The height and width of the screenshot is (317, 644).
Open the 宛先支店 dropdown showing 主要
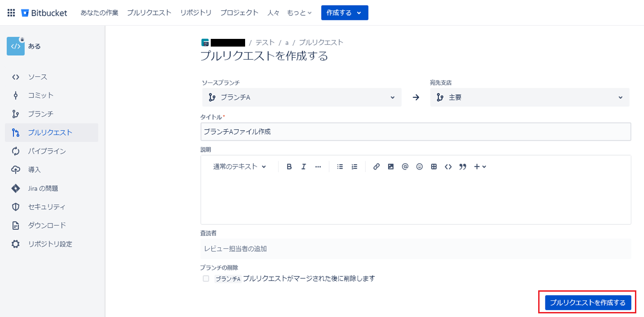pyautogui.click(x=530, y=97)
